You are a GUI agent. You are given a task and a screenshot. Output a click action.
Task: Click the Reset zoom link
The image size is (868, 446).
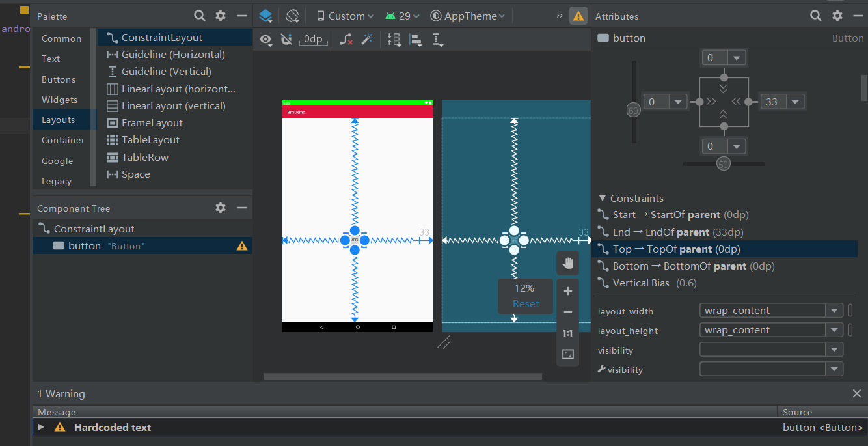click(x=526, y=304)
